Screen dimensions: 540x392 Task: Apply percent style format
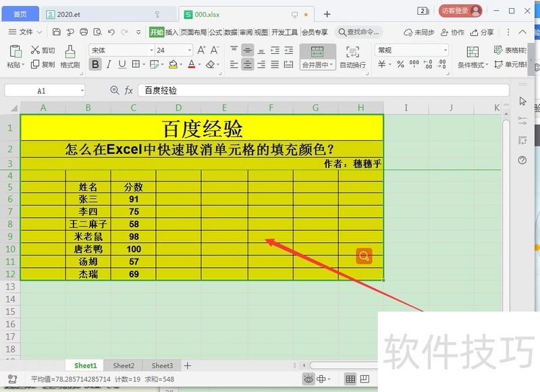400,64
